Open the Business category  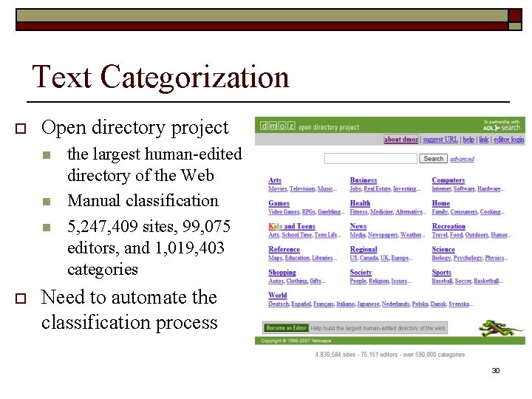[364, 180]
